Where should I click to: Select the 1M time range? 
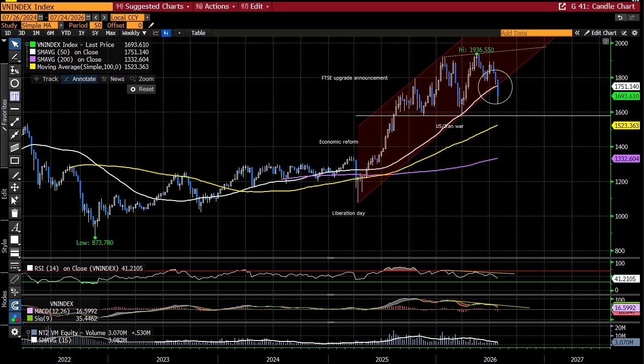(x=36, y=33)
